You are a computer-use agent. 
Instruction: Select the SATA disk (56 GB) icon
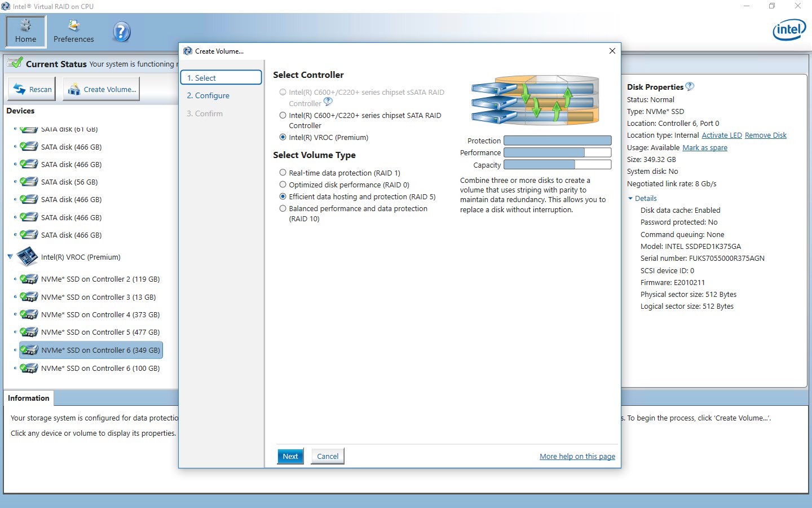click(29, 182)
